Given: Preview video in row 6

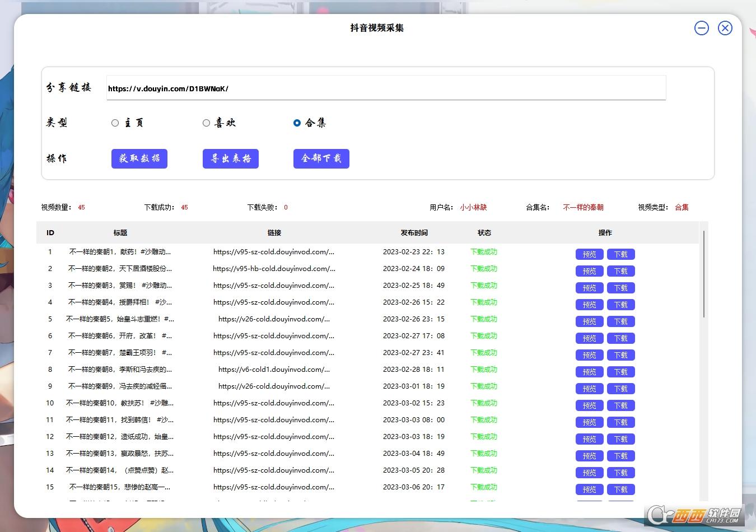Looking at the screenshot, I should coord(590,338).
